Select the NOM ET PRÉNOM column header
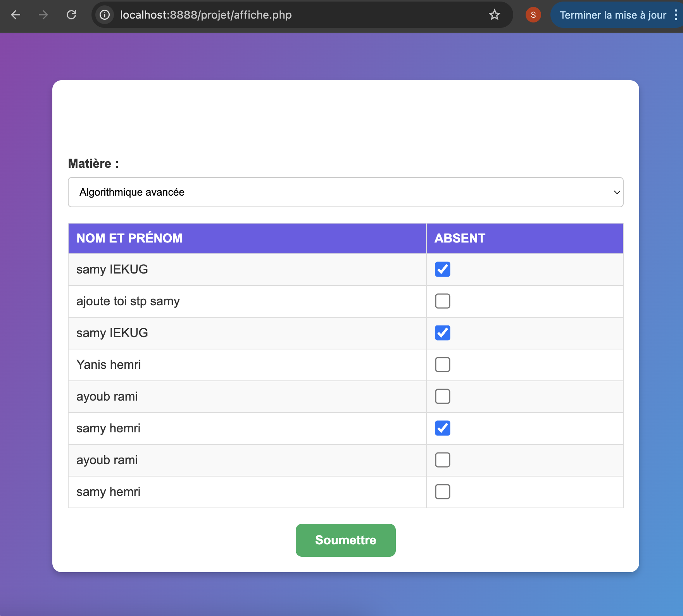 tap(129, 238)
